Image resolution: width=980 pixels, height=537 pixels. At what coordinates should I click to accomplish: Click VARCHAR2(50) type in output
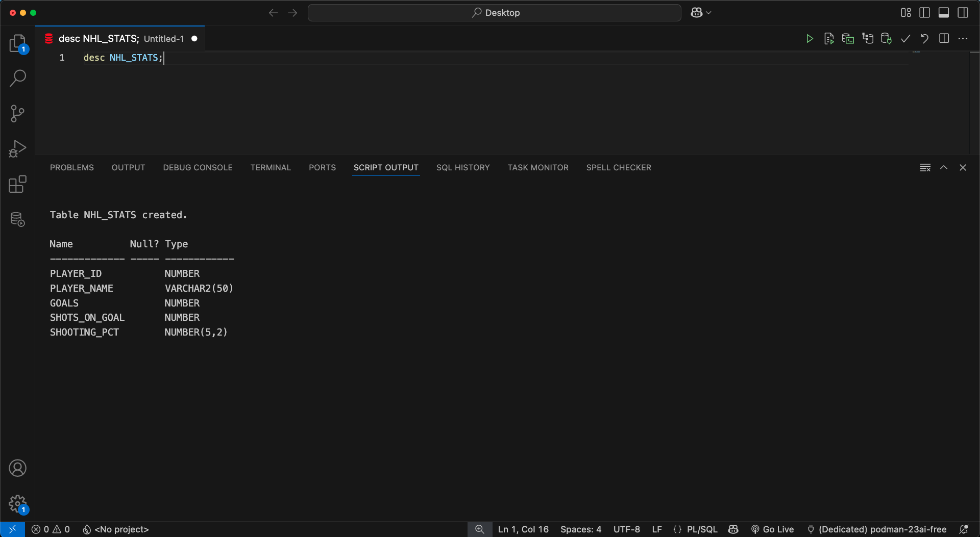pos(199,288)
